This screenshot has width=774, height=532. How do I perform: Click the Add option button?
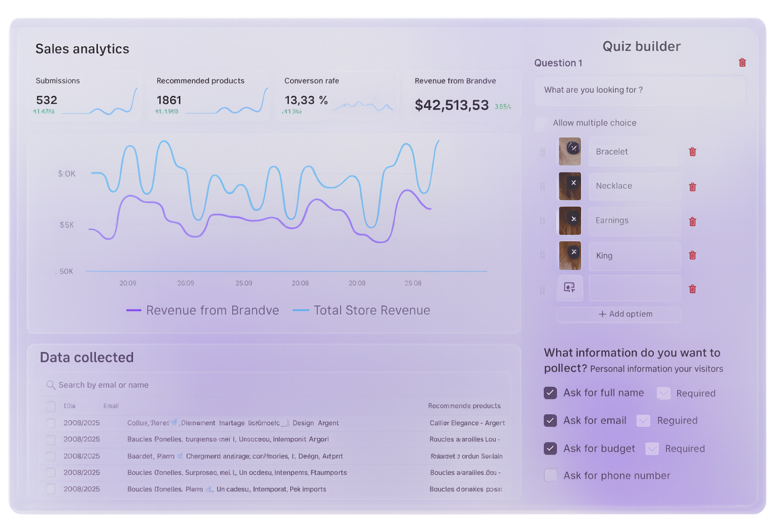[x=619, y=314]
